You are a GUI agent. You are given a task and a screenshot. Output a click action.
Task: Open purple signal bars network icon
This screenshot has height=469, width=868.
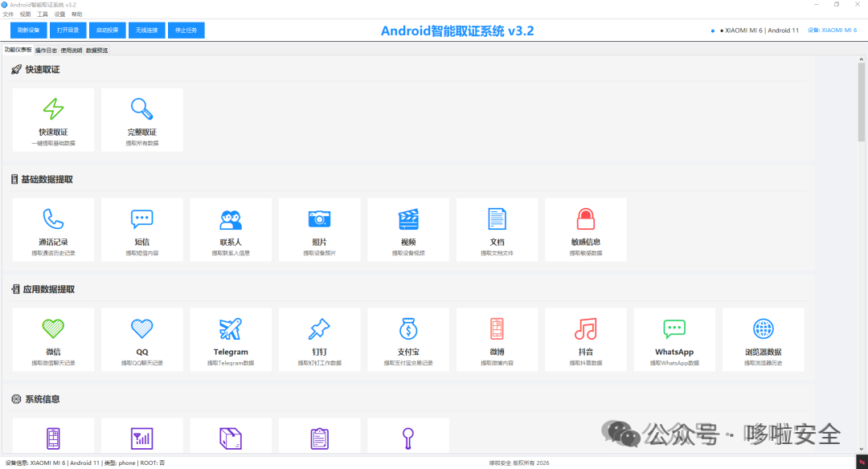tap(142, 438)
